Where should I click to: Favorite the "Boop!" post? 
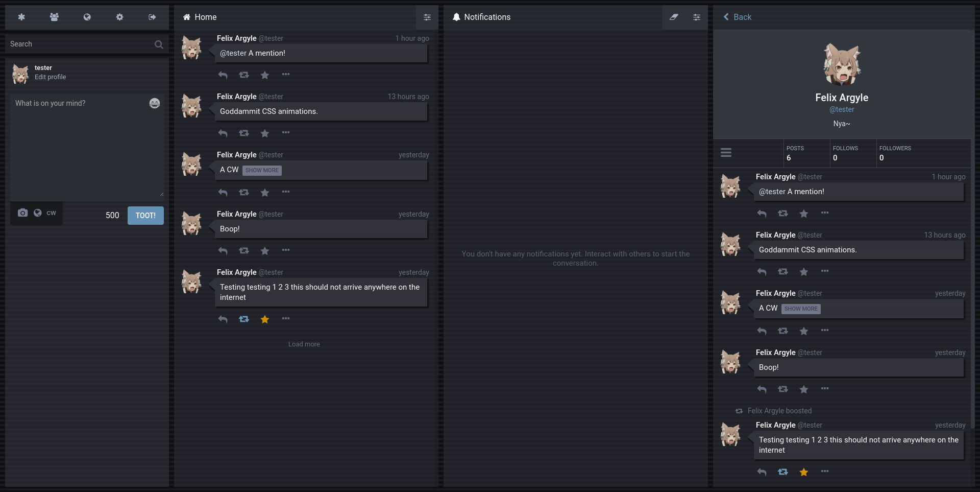pyautogui.click(x=264, y=251)
